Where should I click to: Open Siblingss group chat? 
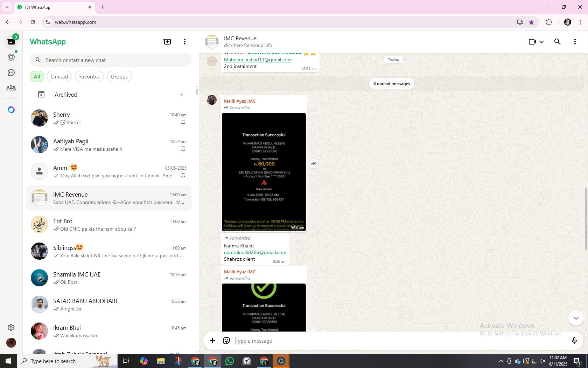[x=109, y=251]
